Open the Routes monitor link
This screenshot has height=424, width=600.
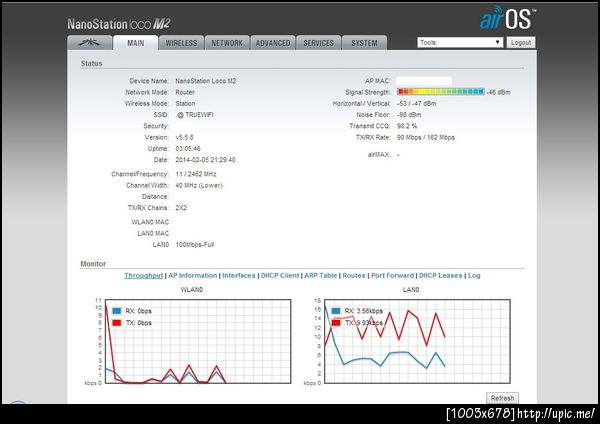pos(354,276)
